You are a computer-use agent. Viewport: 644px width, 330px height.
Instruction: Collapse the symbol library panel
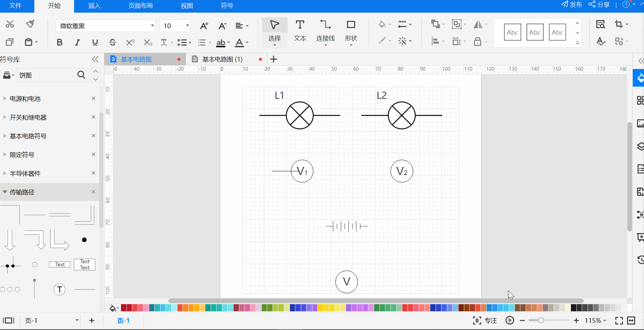pyautogui.click(x=95, y=59)
